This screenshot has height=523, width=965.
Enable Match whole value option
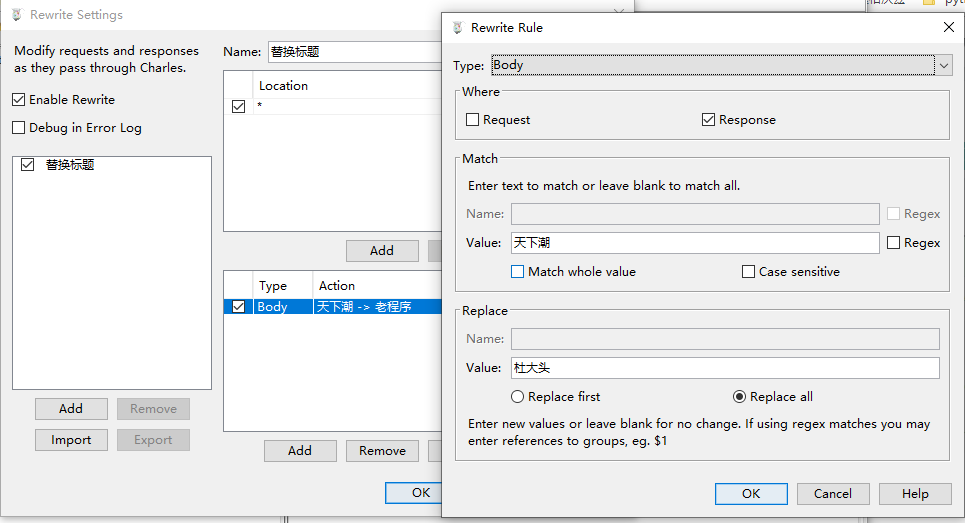(x=517, y=272)
